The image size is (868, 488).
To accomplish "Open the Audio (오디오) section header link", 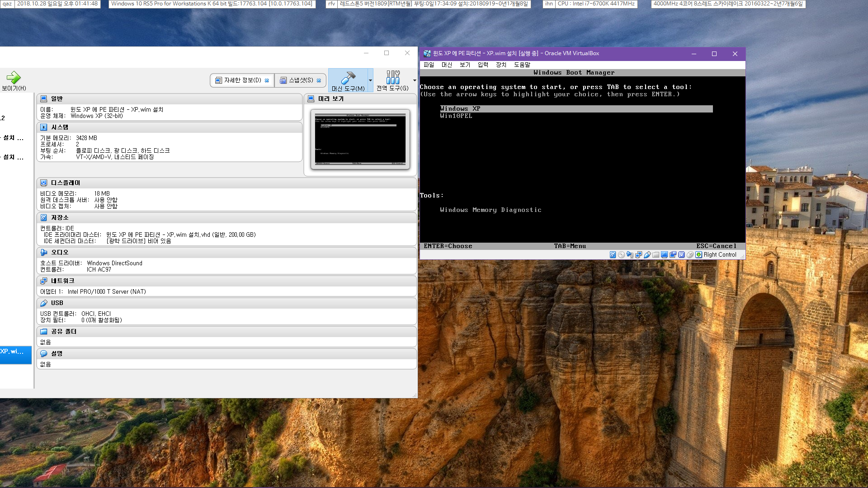I will pyautogui.click(x=60, y=253).
